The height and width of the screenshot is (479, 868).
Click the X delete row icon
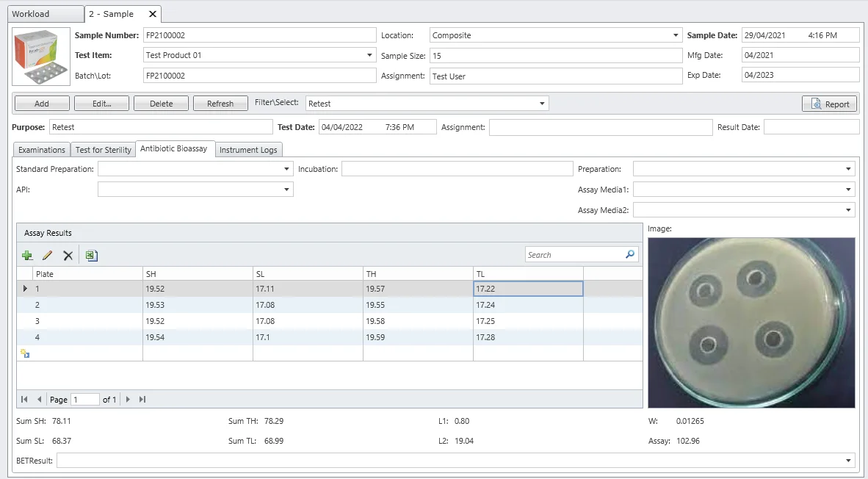[68, 256]
